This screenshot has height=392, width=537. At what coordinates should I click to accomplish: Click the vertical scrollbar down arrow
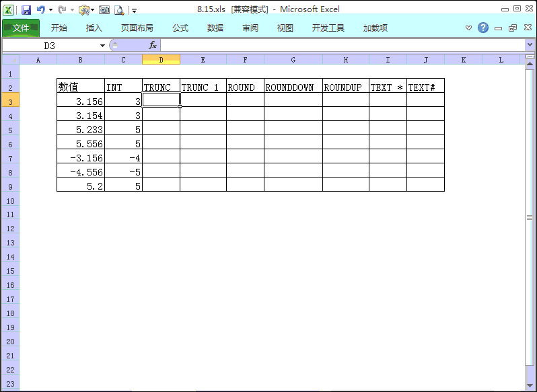point(530,385)
